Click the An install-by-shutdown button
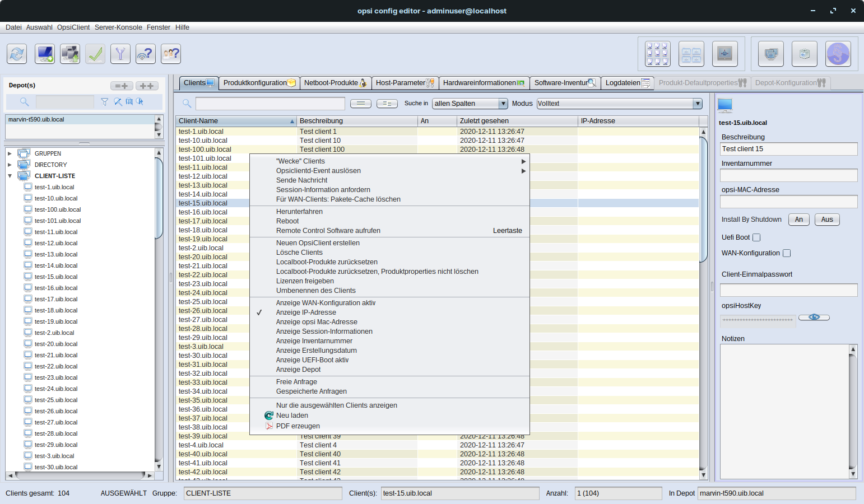Viewport: 864px width, 504px height. [x=799, y=220]
